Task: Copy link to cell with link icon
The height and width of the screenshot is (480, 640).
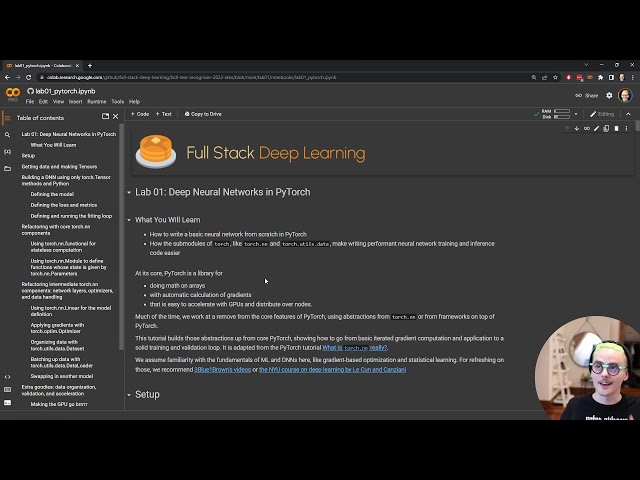Action: click(x=587, y=129)
